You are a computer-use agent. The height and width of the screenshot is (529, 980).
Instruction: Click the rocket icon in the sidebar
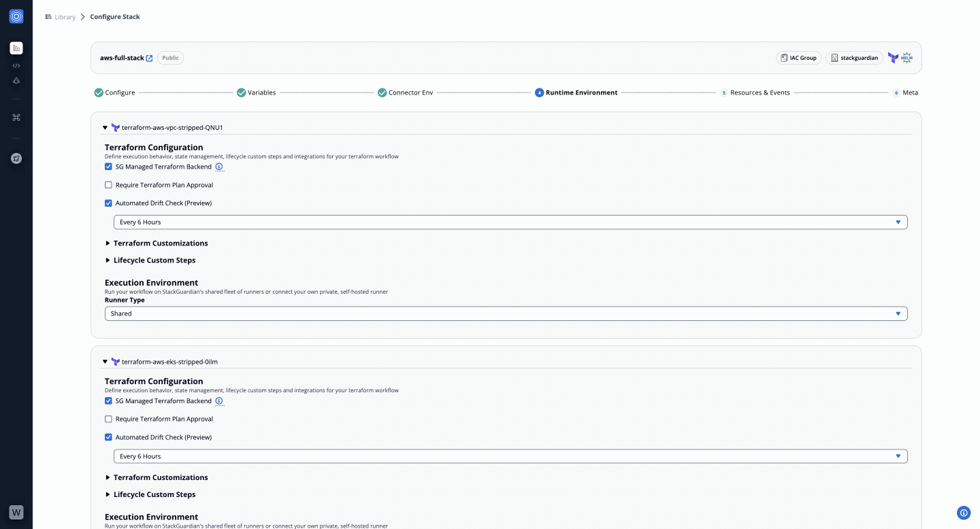(16, 158)
